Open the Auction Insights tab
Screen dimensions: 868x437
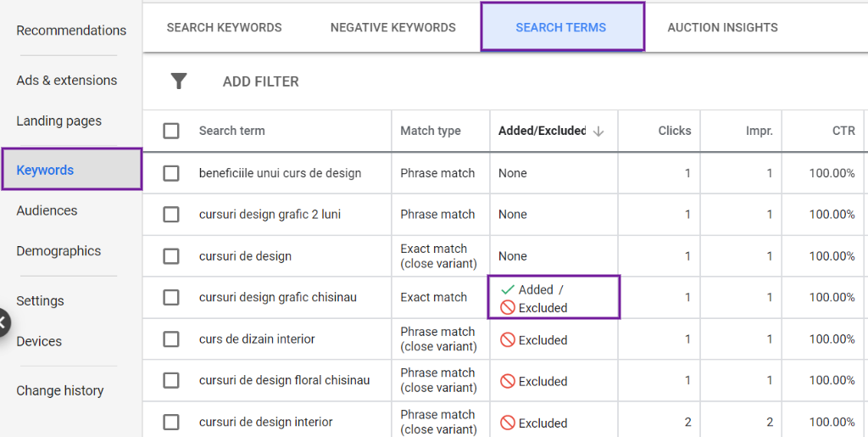point(722,27)
